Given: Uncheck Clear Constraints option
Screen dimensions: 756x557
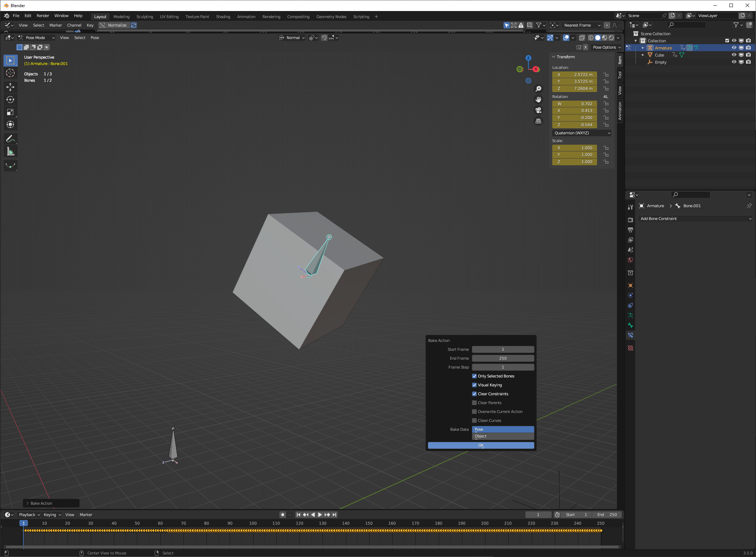Looking at the screenshot, I should [x=474, y=394].
